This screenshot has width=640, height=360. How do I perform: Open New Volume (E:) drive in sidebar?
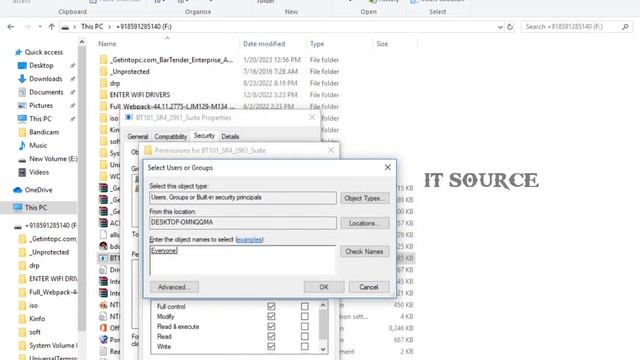tap(53, 159)
